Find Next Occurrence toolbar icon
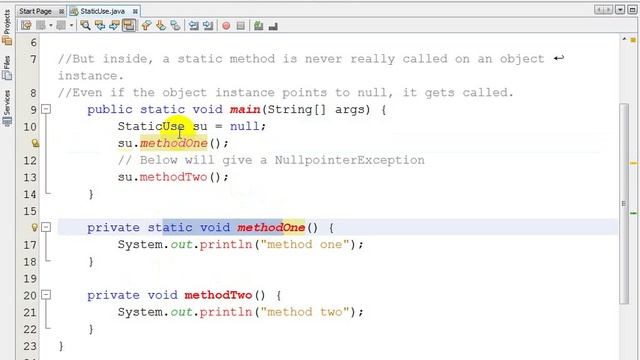 tap(114, 26)
